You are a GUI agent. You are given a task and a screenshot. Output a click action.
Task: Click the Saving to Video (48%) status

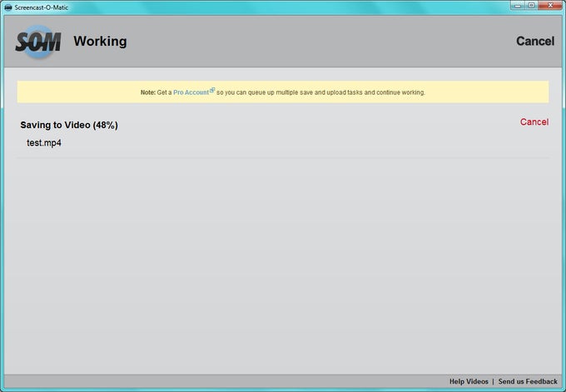(x=69, y=125)
